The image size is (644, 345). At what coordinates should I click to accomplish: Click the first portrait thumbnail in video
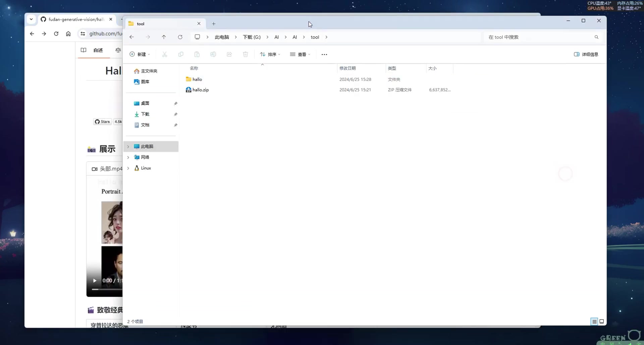(112, 223)
